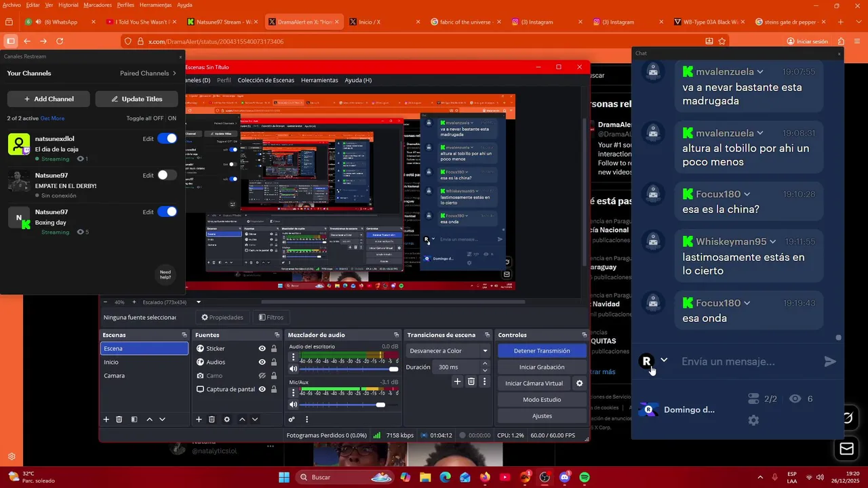Open scene filters icon in Escenas panel
Image resolution: width=868 pixels, height=488 pixels.
click(134, 420)
